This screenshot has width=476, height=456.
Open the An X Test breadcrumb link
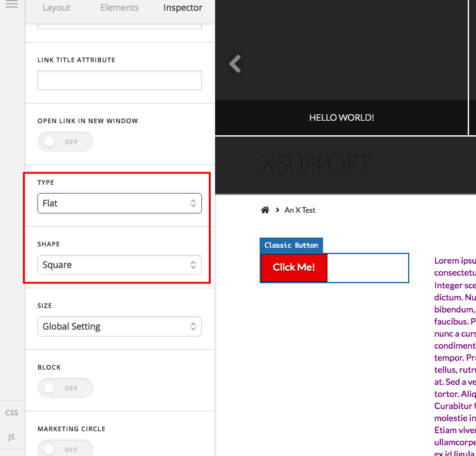(x=300, y=210)
